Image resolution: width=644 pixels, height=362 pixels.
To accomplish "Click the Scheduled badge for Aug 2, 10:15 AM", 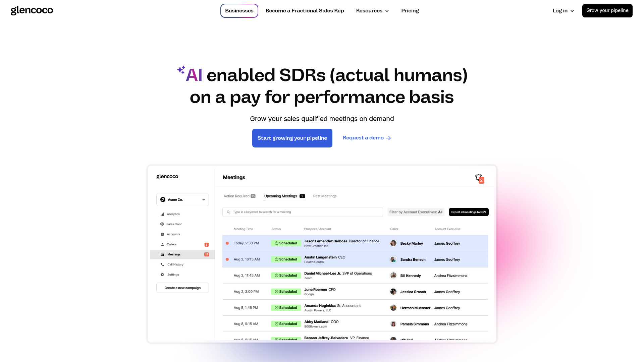I will (286, 259).
